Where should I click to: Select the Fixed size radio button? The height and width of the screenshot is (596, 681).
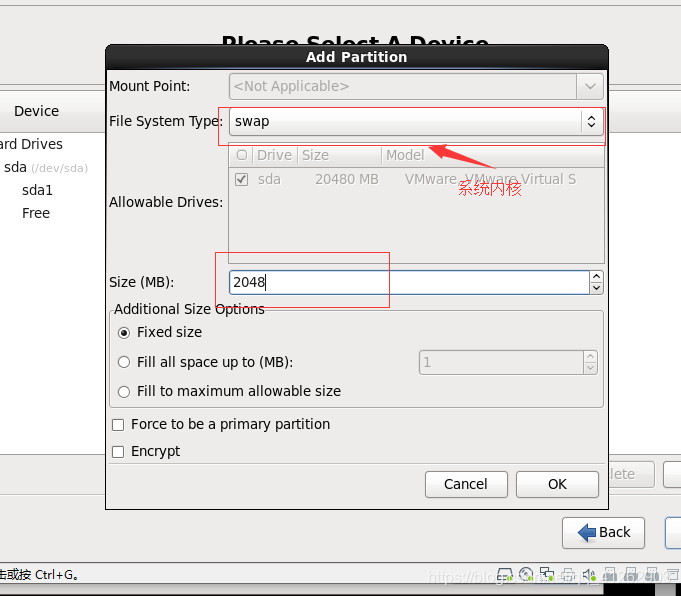pos(124,333)
